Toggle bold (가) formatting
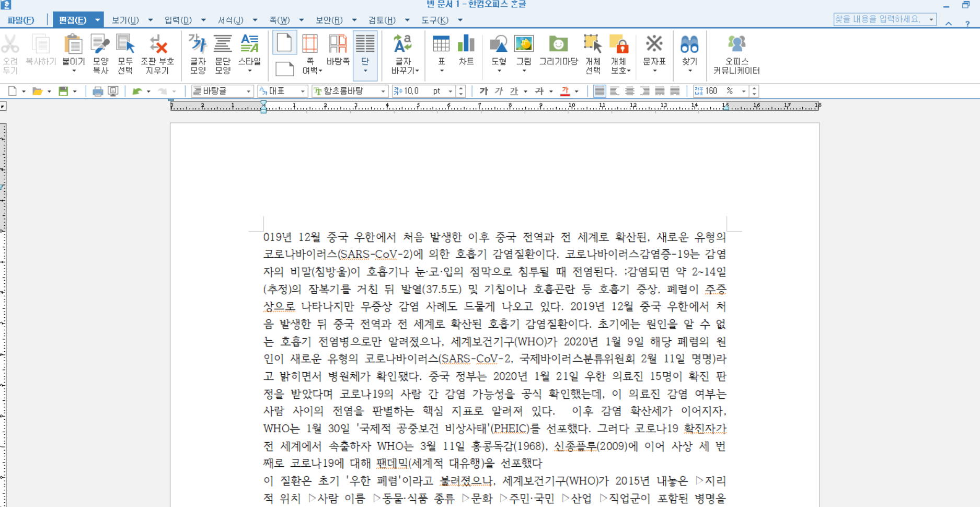 [x=484, y=91]
